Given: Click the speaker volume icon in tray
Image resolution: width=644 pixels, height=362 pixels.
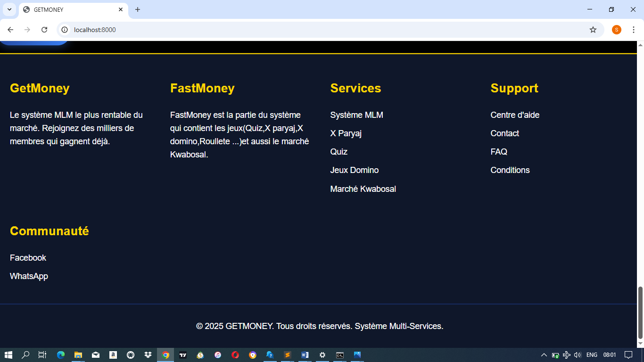Looking at the screenshot, I should [x=578, y=355].
